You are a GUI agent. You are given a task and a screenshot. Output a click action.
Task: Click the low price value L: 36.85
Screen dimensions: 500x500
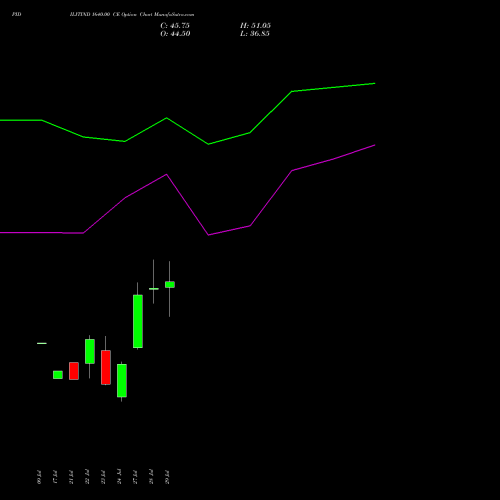click(x=255, y=34)
